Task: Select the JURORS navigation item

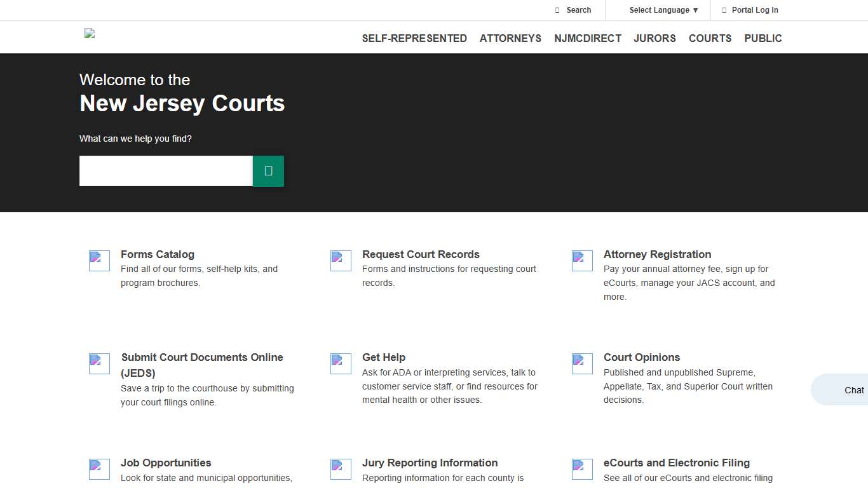Action: [x=654, y=38]
